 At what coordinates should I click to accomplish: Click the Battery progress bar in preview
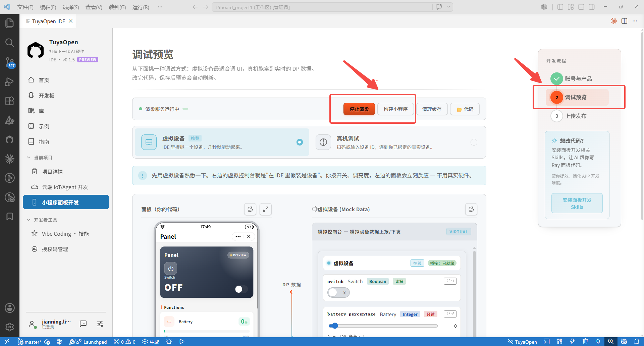click(x=207, y=331)
